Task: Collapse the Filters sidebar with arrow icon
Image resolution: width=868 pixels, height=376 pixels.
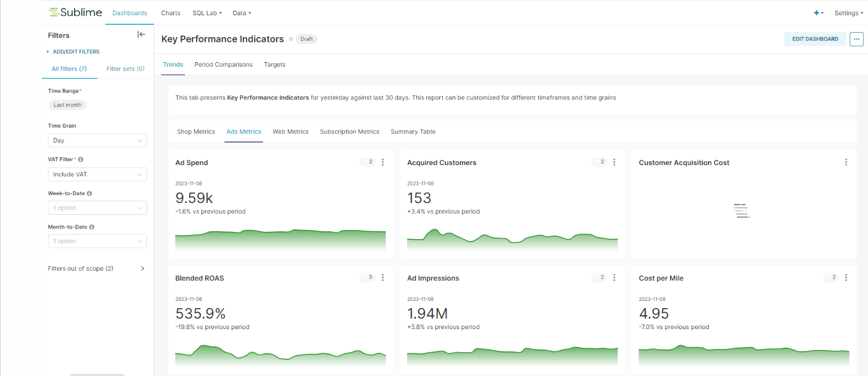Action: pyautogui.click(x=141, y=34)
